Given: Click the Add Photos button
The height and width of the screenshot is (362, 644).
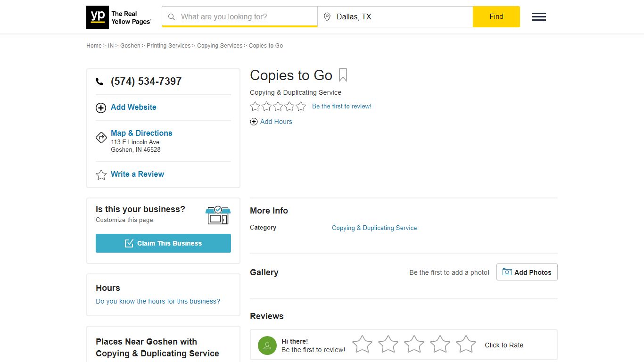Looking at the screenshot, I should [x=527, y=272].
